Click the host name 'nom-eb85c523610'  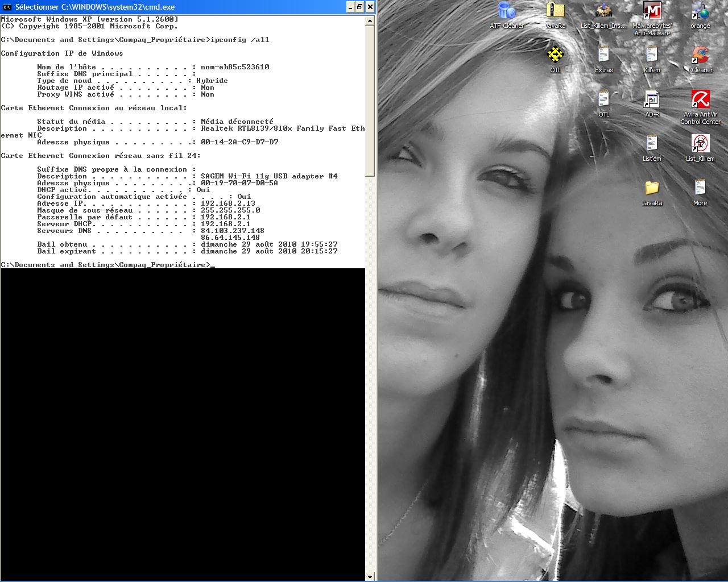[x=235, y=67]
